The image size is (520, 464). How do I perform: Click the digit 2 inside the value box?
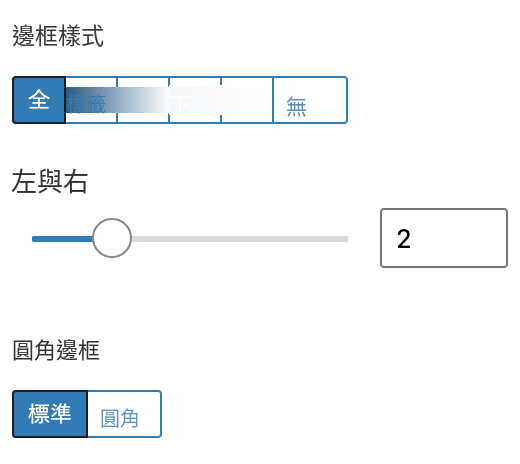[x=404, y=239]
